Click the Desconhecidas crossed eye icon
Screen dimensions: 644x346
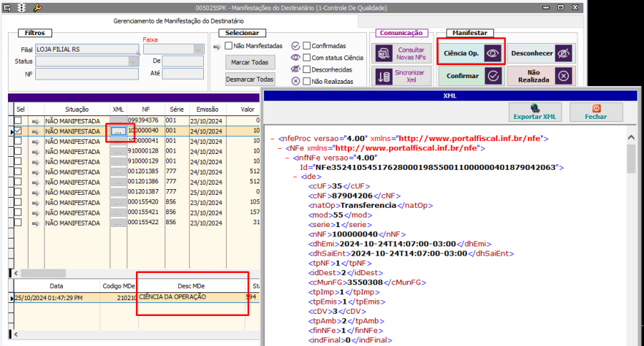[x=296, y=69]
